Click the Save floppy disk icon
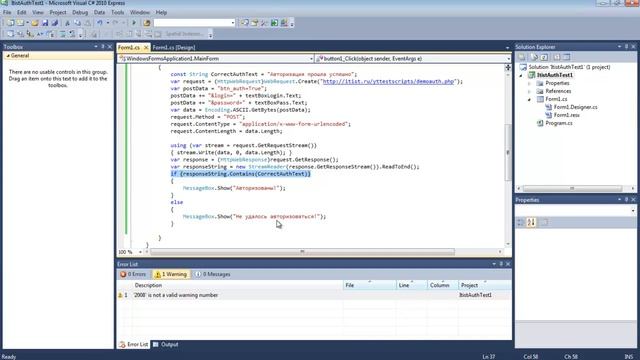This screenshot has height=360, width=640. 45,23
